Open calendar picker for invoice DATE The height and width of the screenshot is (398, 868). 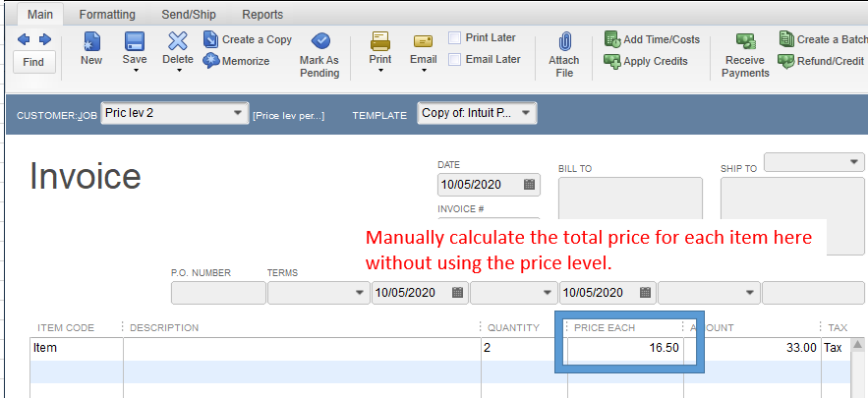(529, 185)
